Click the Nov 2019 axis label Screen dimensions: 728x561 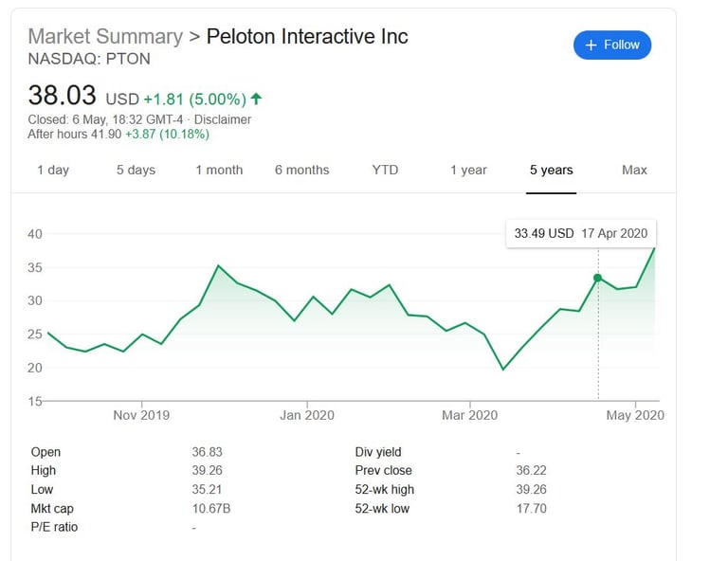pyautogui.click(x=141, y=415)
